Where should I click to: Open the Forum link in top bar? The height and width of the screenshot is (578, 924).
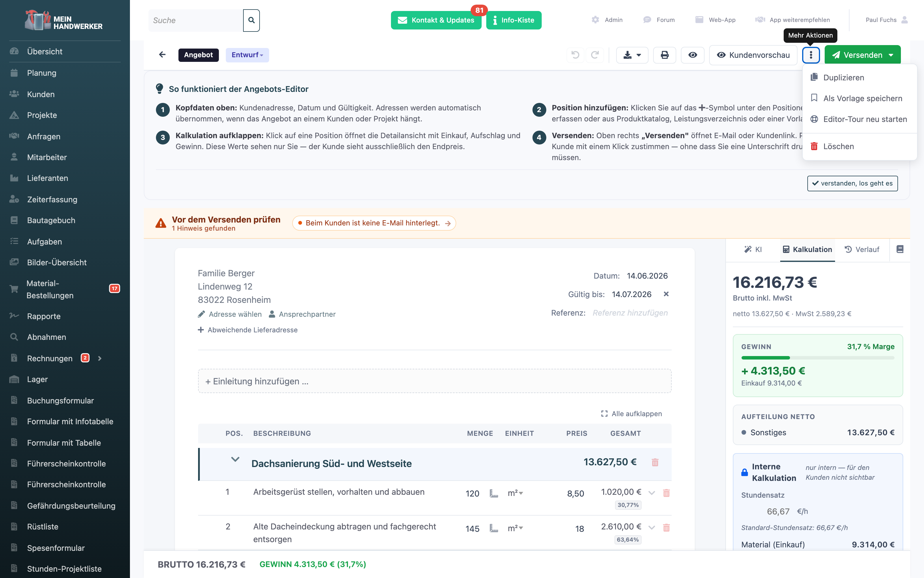(659, 20)
